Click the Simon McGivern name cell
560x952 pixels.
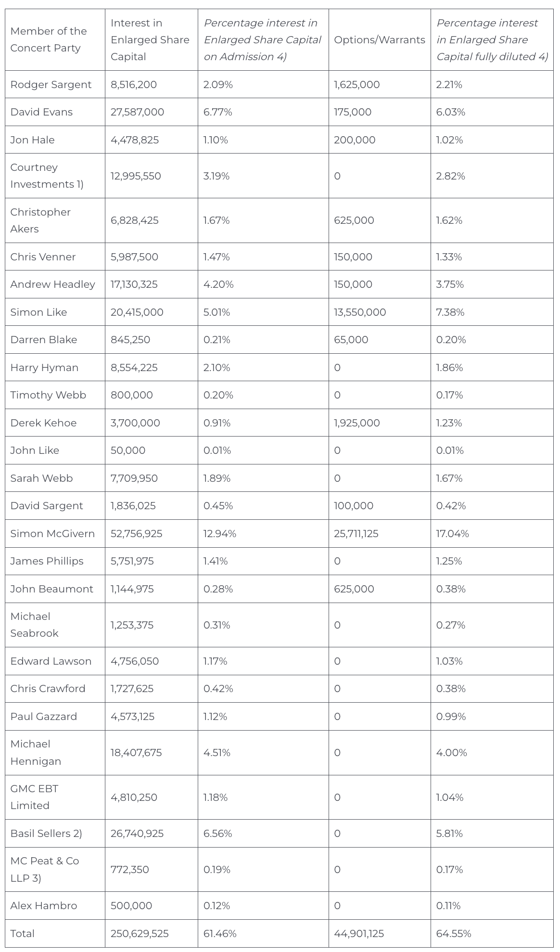(52, 534)
